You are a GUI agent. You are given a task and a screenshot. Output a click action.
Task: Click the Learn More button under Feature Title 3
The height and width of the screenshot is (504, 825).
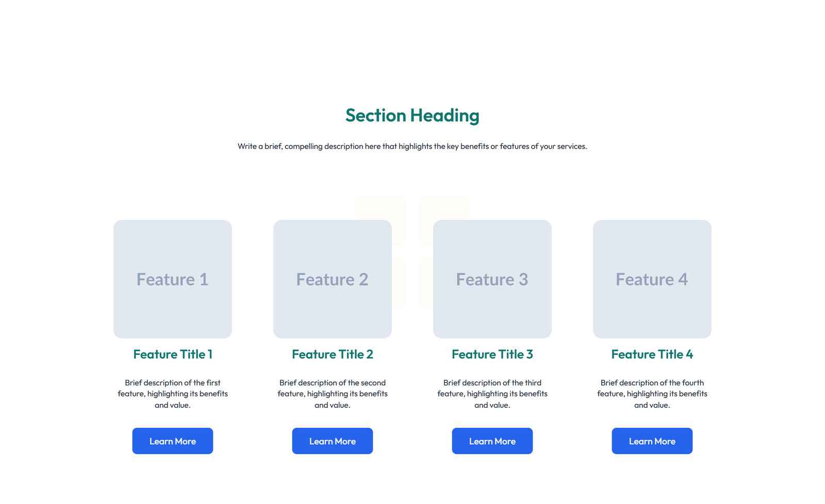pos(492,441)
